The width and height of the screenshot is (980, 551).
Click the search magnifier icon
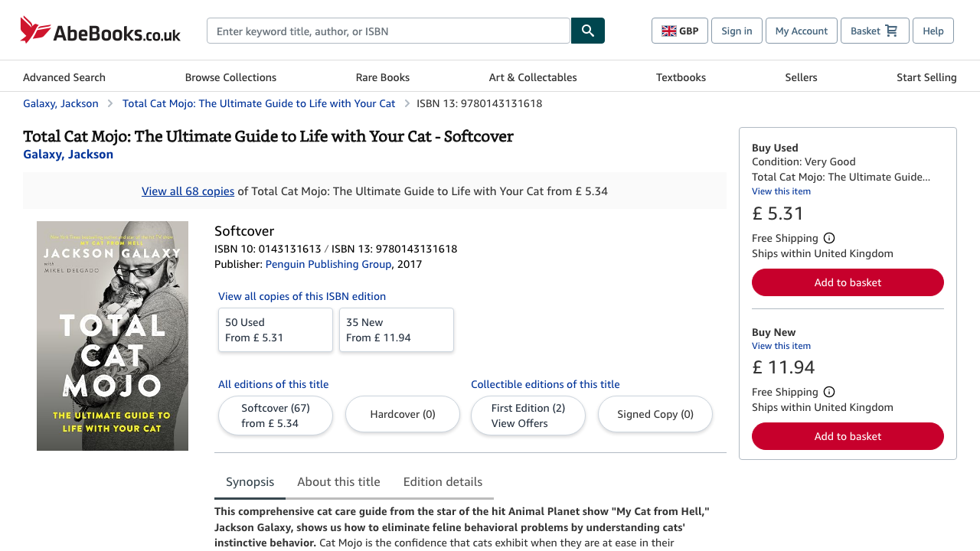click(586, 31)
